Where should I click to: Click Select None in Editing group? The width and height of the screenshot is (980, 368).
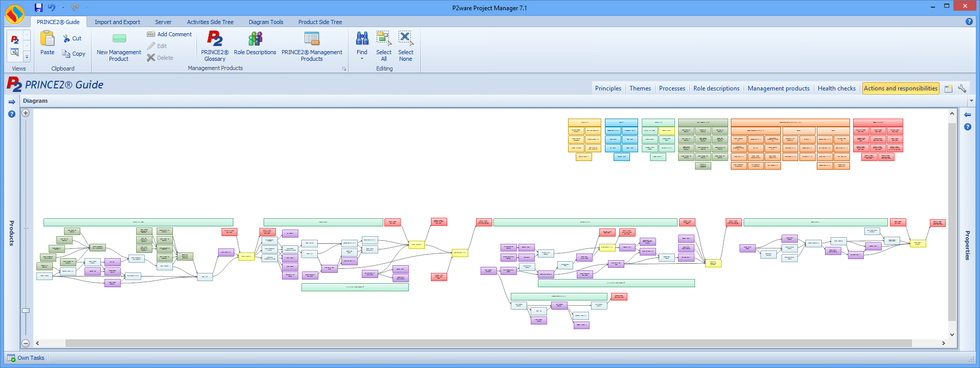pyautogui.click(x=406, y=46)
